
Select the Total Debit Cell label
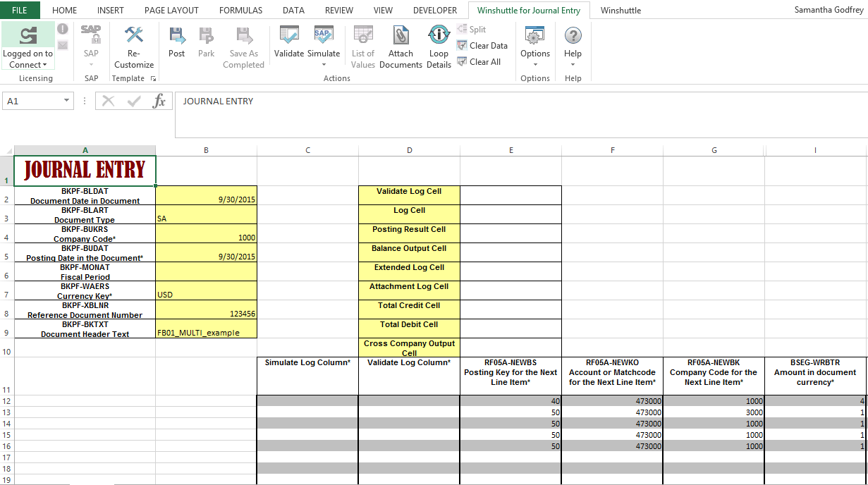click(x=409, y=329)
